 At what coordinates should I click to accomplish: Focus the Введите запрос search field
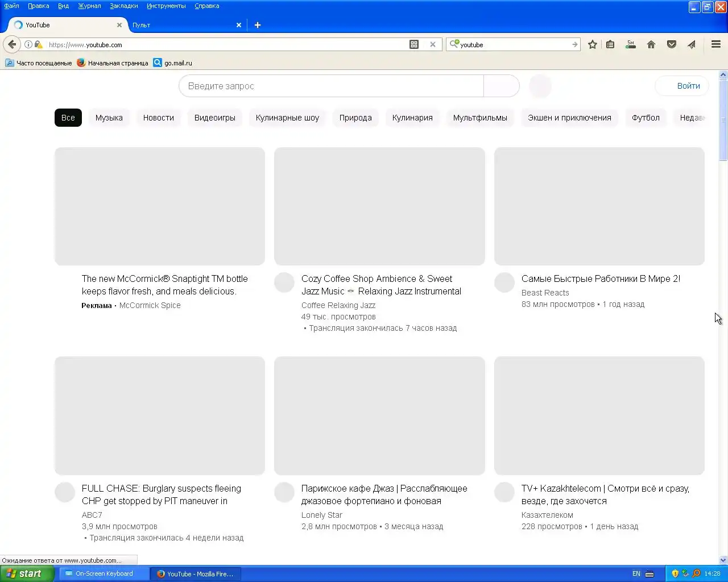tap(331, 86)
